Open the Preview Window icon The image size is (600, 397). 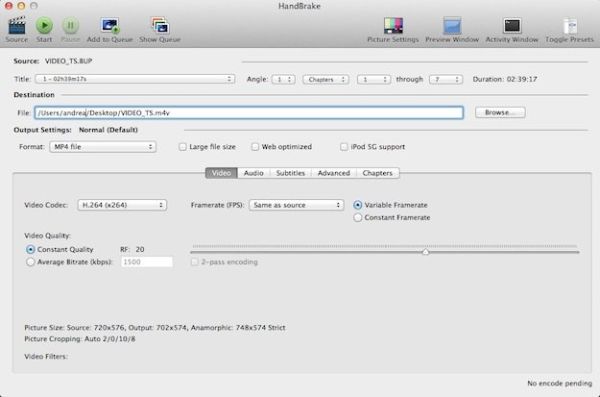(x=452, y=26)
